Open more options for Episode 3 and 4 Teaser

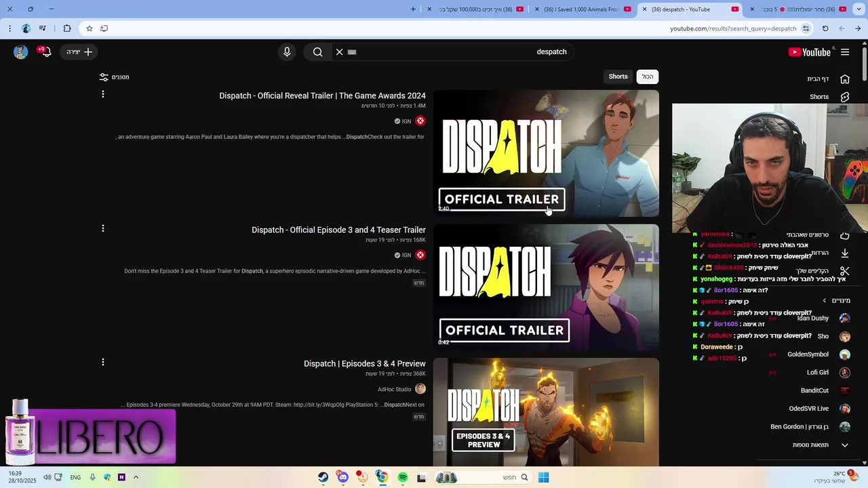click(x=103, y=228)
